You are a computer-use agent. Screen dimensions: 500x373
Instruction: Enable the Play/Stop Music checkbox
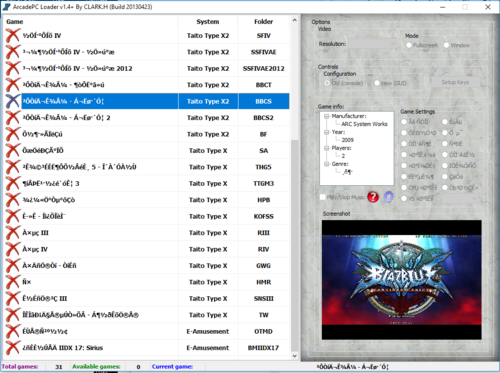pyautogui.click(x=322, y=197)
